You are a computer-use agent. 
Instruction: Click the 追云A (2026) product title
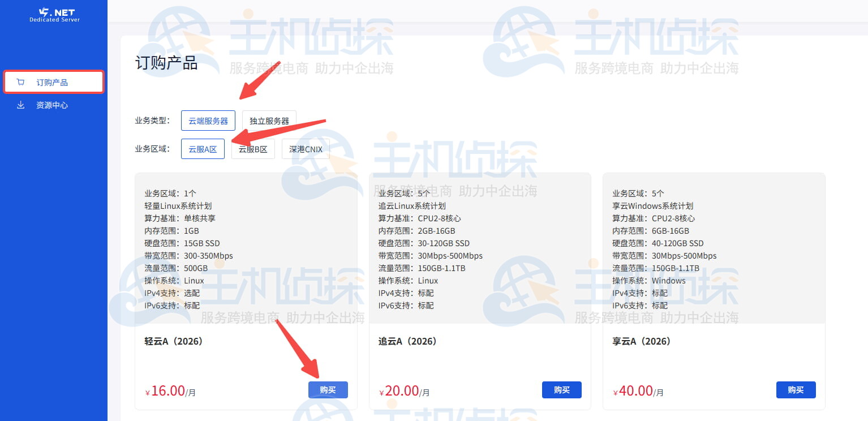(x=407, y=341)
